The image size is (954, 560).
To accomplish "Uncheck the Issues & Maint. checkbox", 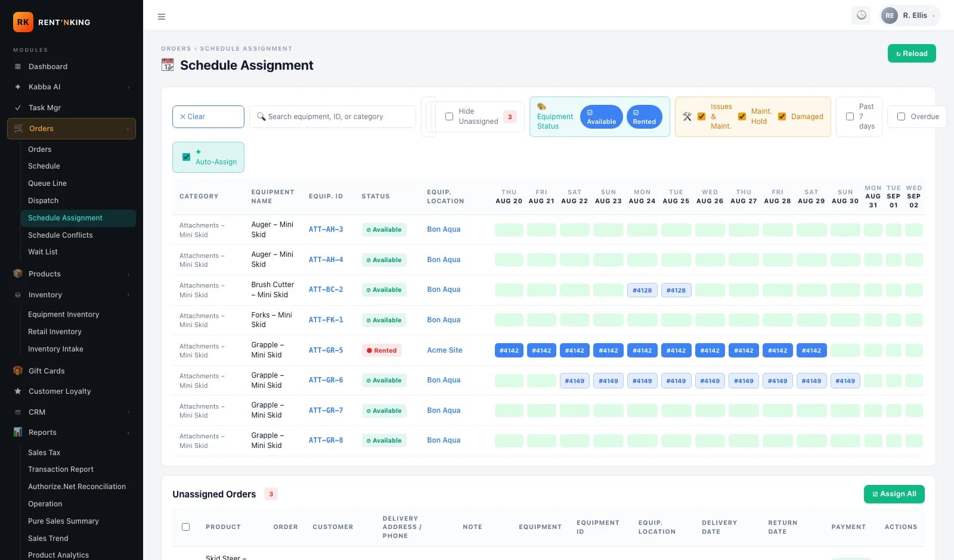I will click(x=701, y=117).
